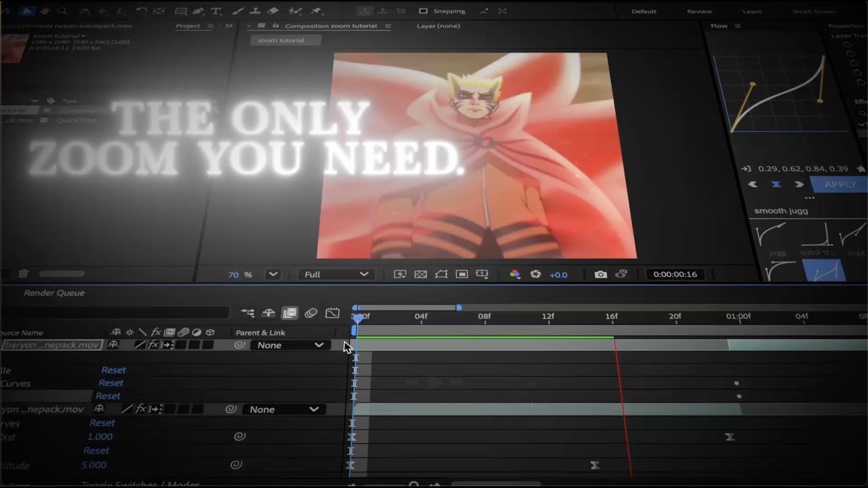Image resolution: width=868 pixels, height=488 pixels.
Task: Open second layer's Parent None dropdown
Action: [x=283, y=409]
